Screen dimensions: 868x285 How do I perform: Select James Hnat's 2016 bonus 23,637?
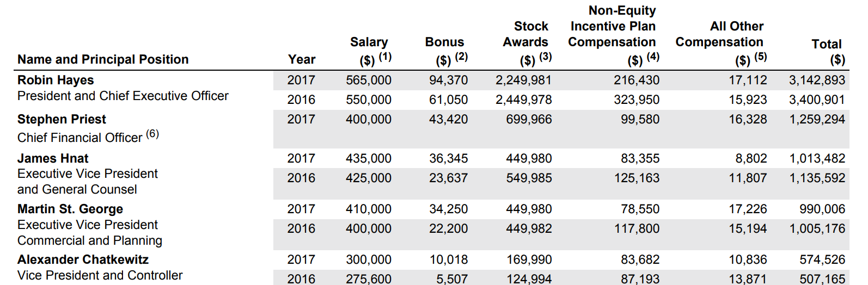(x=448, y=178)
